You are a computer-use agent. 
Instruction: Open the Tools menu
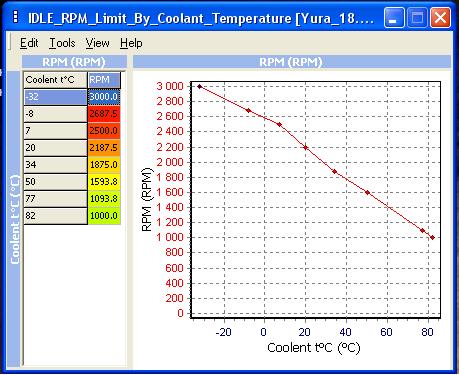[62, 43]
